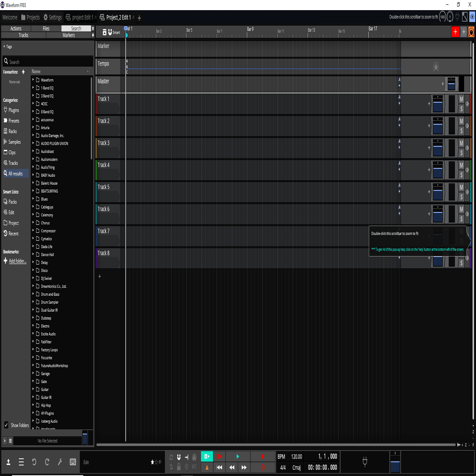Open the wrench tools icon
The image size is (476, 476).
tap(60, 462)
